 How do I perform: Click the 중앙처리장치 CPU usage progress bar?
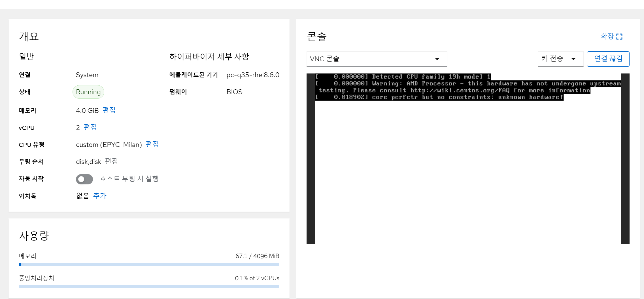click(x=149, y=287)
